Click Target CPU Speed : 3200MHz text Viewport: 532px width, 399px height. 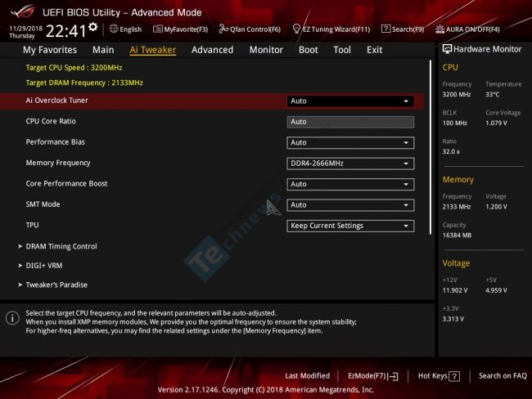(x=74, y=68)
